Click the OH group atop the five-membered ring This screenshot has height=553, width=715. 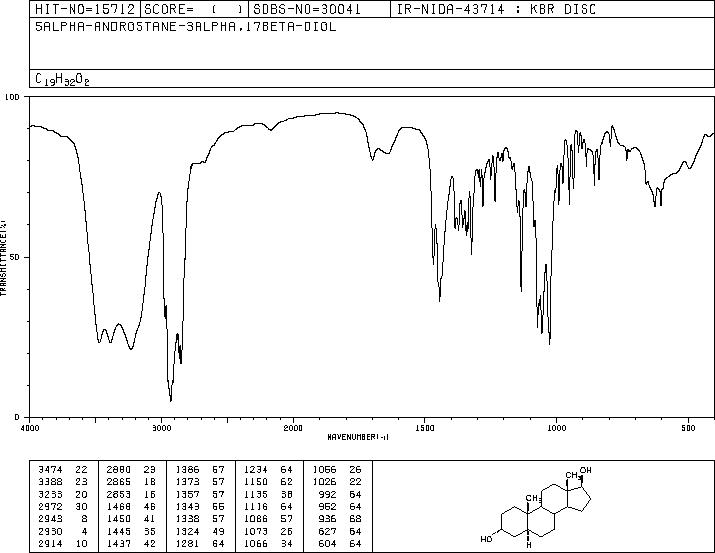(x=585, y=470)
